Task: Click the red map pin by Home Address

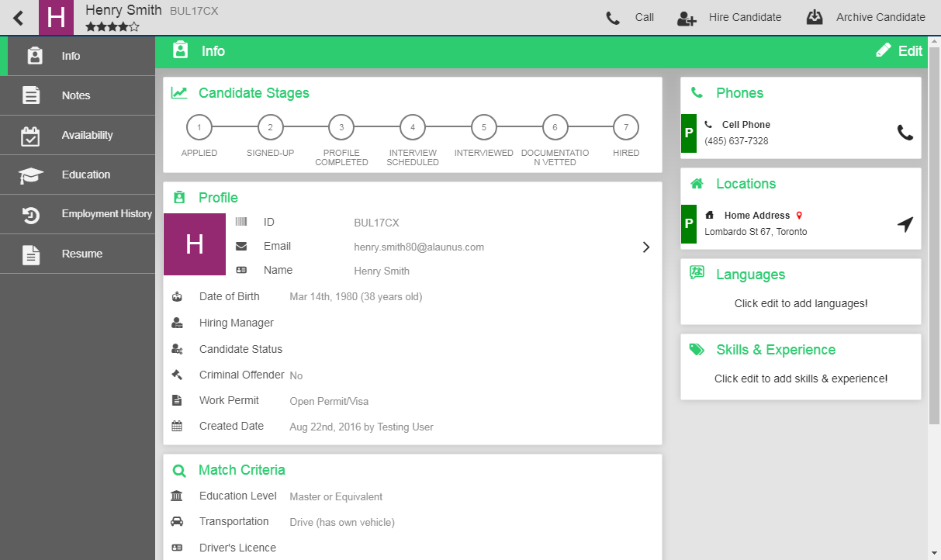Action: pyautogui.click(x=799, y=216)
